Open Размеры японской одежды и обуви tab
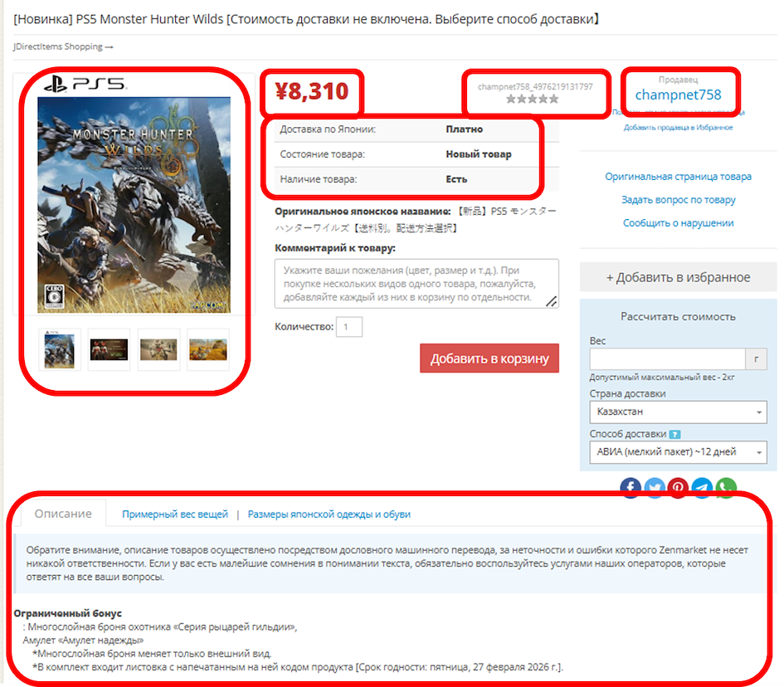This screenshot has width=784, height=687. [x=329, y=514]
